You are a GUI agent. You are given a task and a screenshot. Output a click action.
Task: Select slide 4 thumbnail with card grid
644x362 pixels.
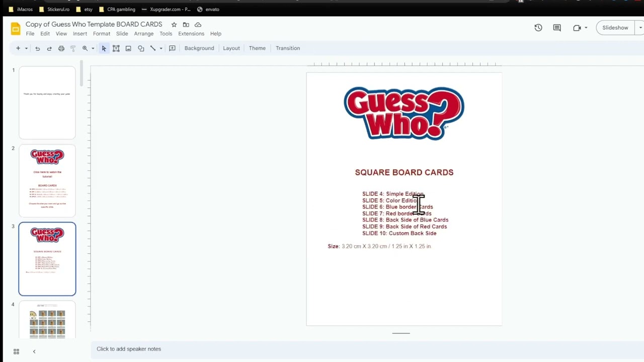pos(47,319)
